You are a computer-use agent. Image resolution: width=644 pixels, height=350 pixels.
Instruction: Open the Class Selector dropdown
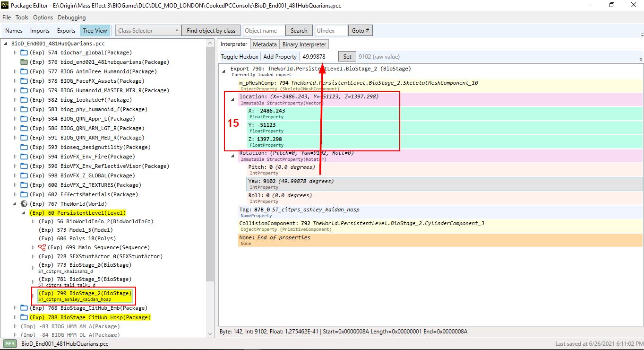pyautogui.click(x=148, y=31)
